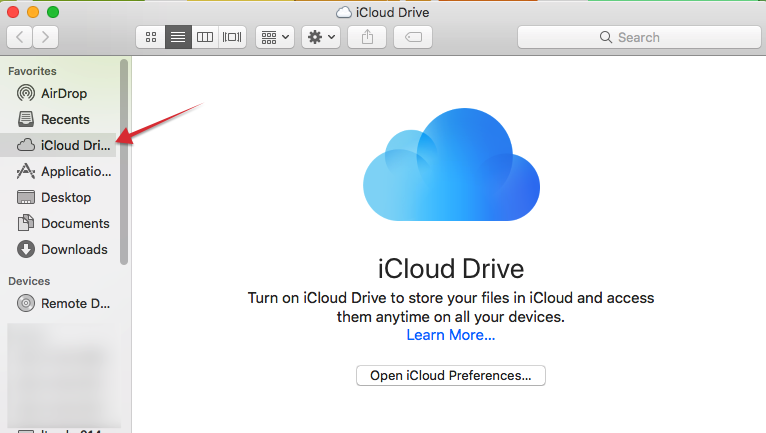Open Recents in the sidebar
This screenshot has width=766, height=433.
[58, 119]
